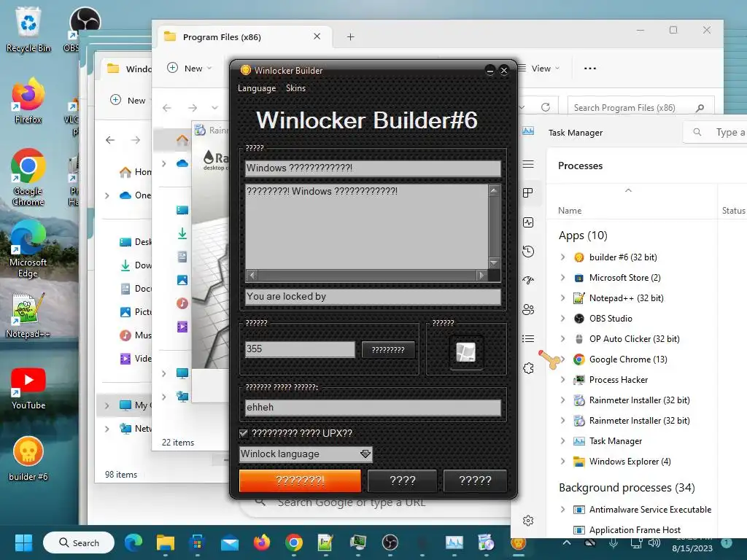Open New menu in Program Files Explorer
The image size is (747, 560).
point(189,68)
